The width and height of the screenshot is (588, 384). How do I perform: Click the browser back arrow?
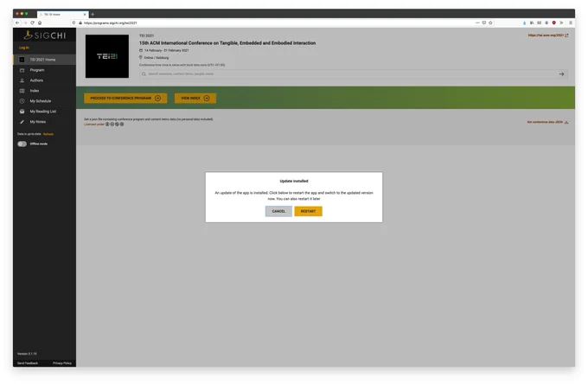click(17, 22)
